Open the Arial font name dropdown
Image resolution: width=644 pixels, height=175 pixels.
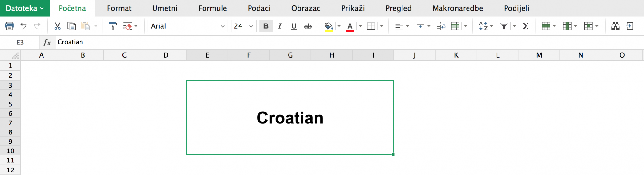222,26
